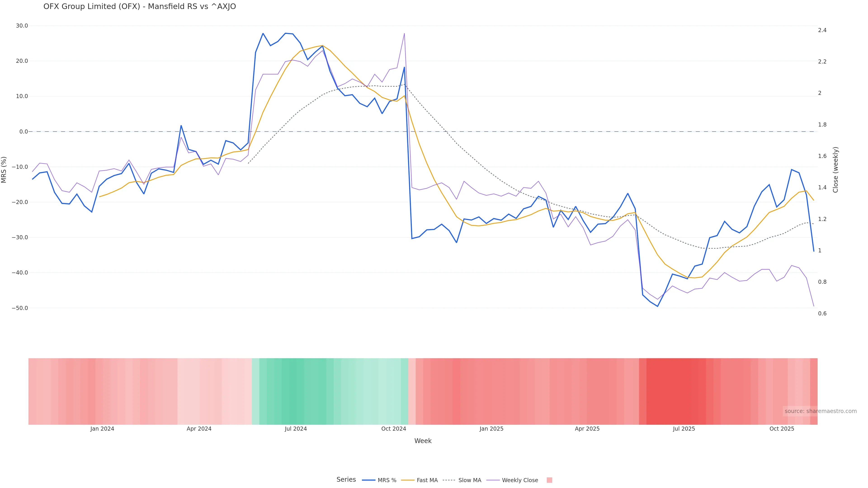Screen dimensions: 868x488
Task: Toggle the Slow MA legend label
Action: [469, 480]
